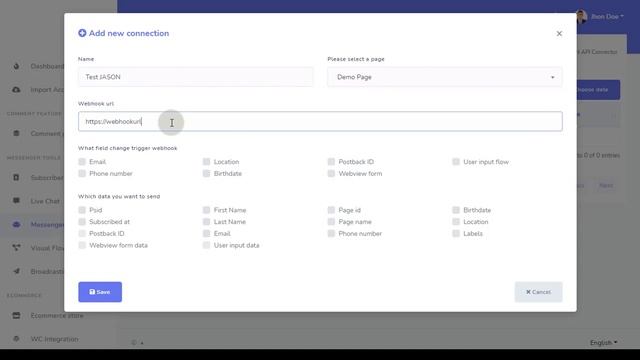Screen dimensions: 640x360
Task: Open the Ecommerce store menu item
Action: [x=57, y=316]
